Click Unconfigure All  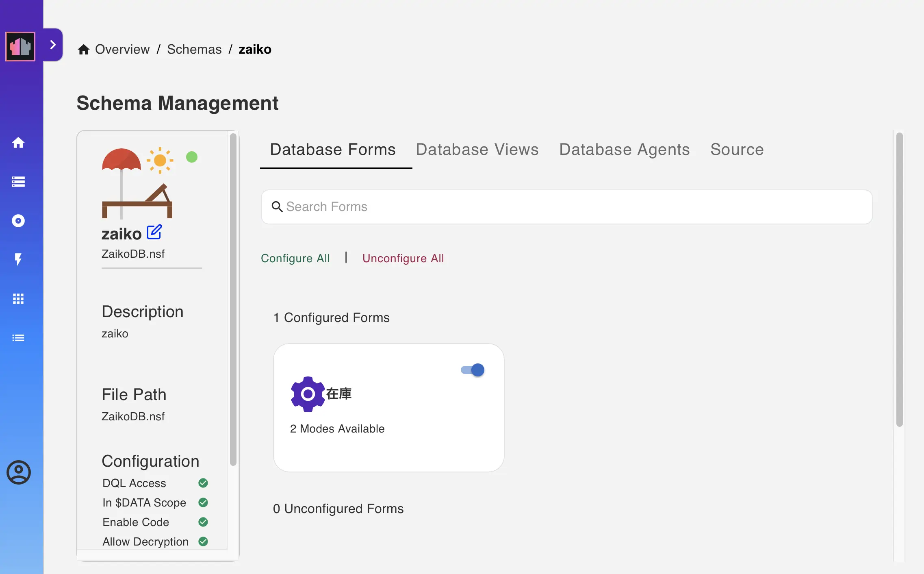click(403, 258)
